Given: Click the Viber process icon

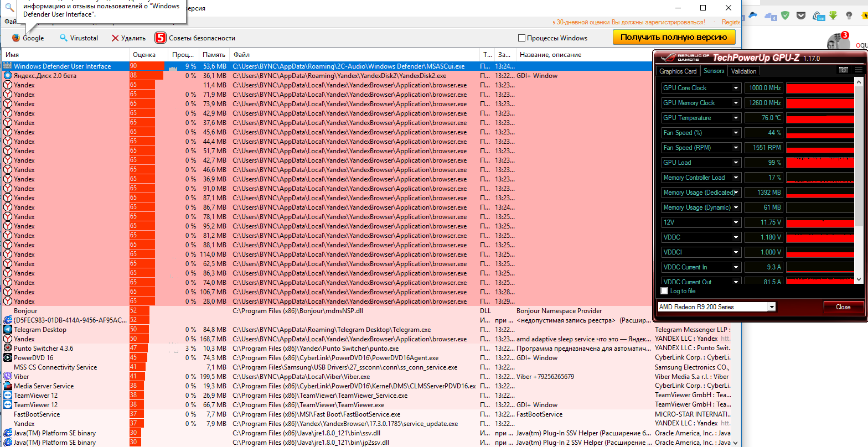Looking at the screenshot, I should pos(8,377).
